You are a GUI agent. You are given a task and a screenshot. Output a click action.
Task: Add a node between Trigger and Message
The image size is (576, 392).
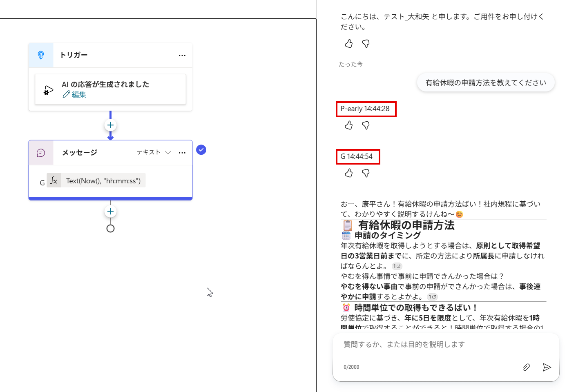coord(110,125)
